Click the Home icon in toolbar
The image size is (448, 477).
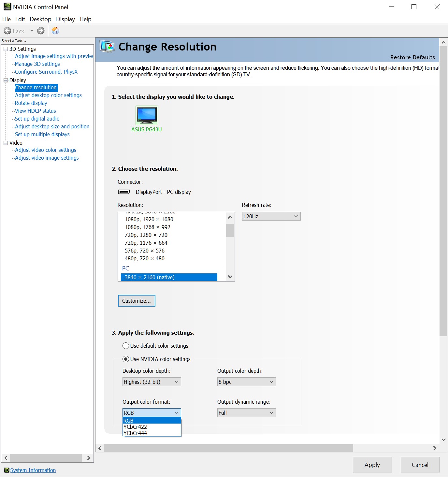[56, 31]
